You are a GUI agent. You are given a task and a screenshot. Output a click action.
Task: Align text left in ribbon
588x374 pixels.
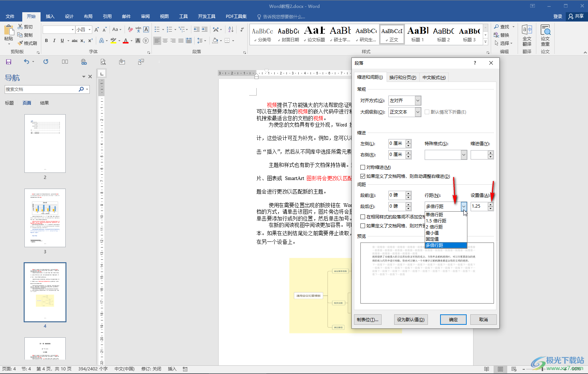157,41
